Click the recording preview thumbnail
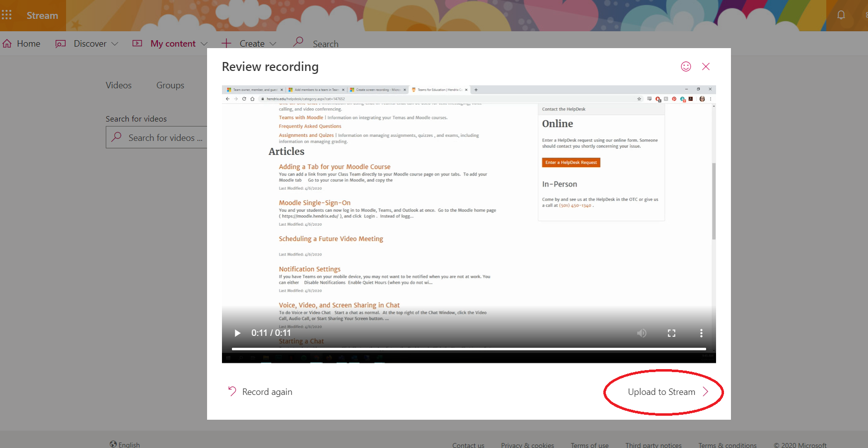Viewport: 868px width, 448px height. coord(469,224)
